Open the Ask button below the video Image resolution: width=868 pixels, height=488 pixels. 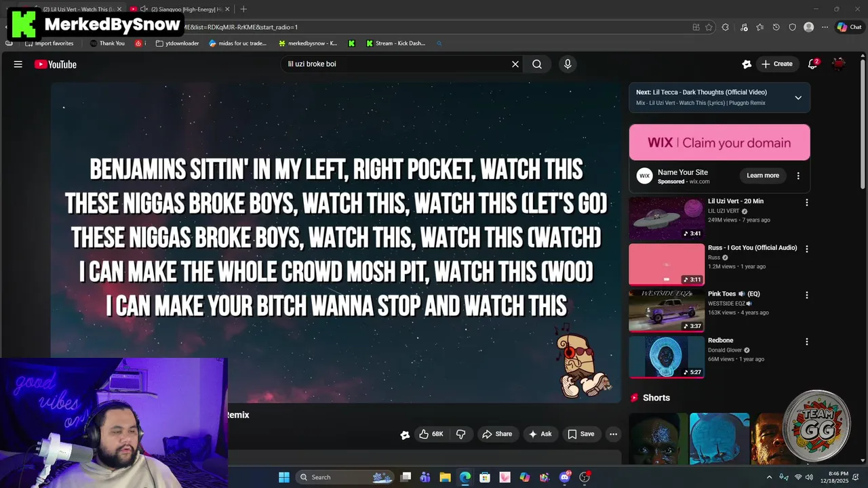[540, 434]
